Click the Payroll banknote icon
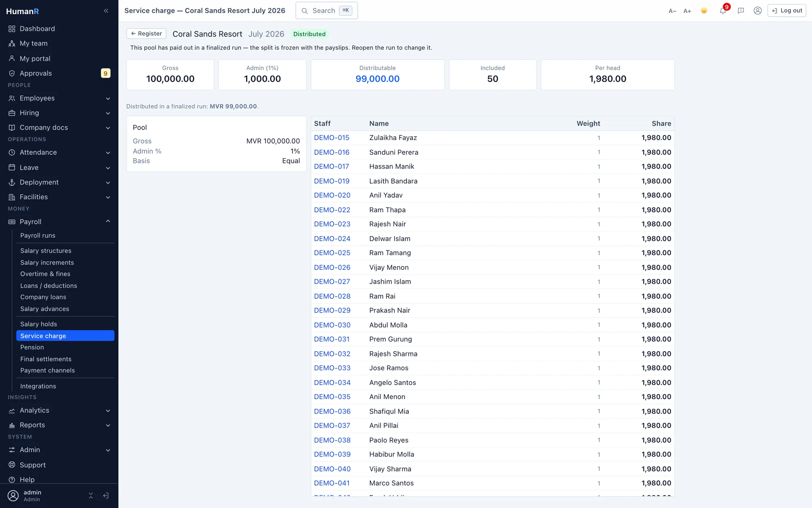The image size is (812, 508). pyautogui.click(x=12, y=222)
